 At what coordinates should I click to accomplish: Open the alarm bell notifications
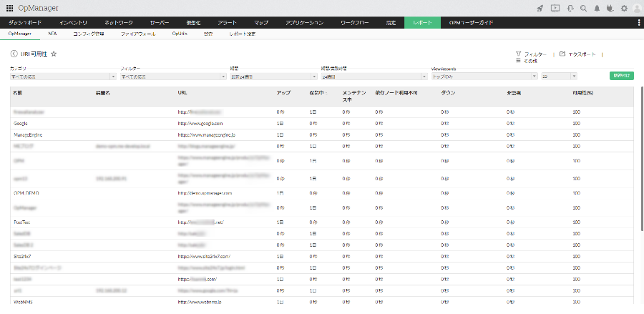tap(597, 8)
